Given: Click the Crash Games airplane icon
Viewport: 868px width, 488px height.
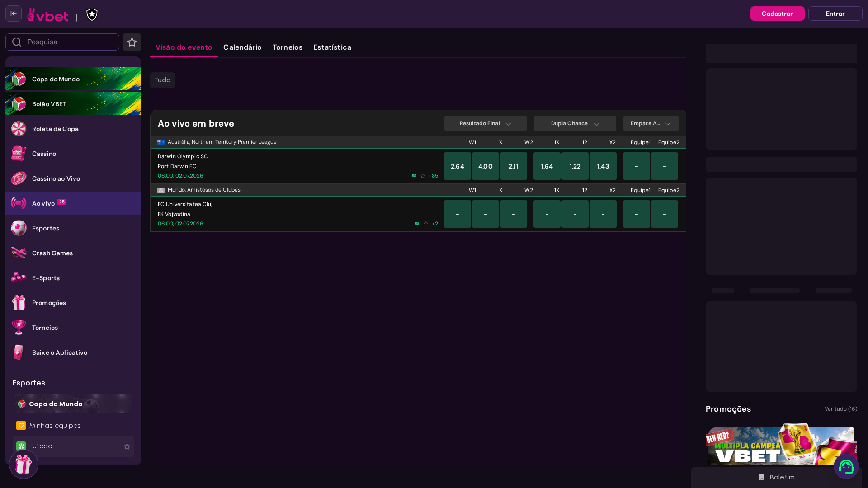Looking at the screenshot, I should 19,253.
